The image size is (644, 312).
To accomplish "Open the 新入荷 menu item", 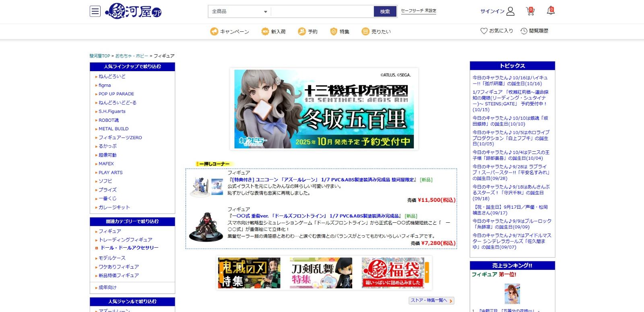I will 273,31.
